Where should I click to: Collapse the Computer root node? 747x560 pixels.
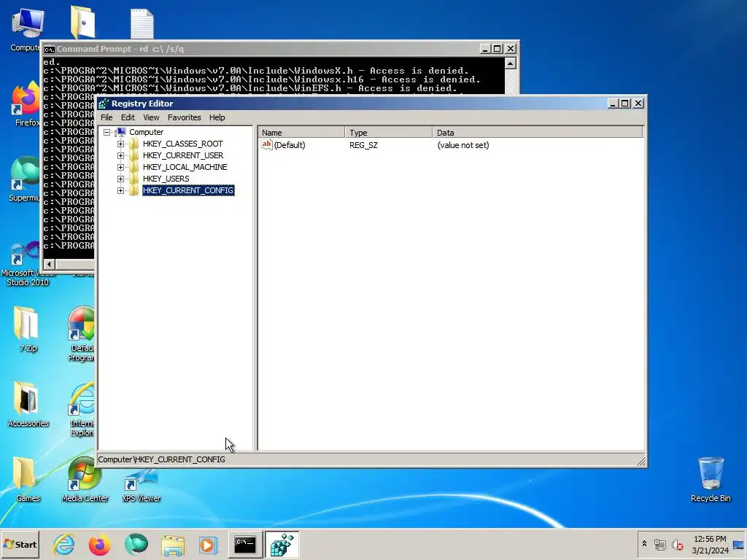107,133
